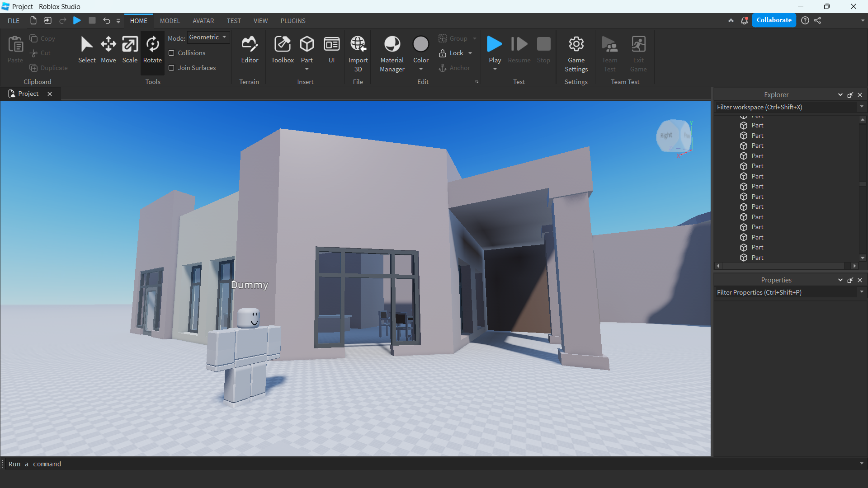Click the view selector cube in viewport
Screen dimensions: 868x488
pos(674,136)
